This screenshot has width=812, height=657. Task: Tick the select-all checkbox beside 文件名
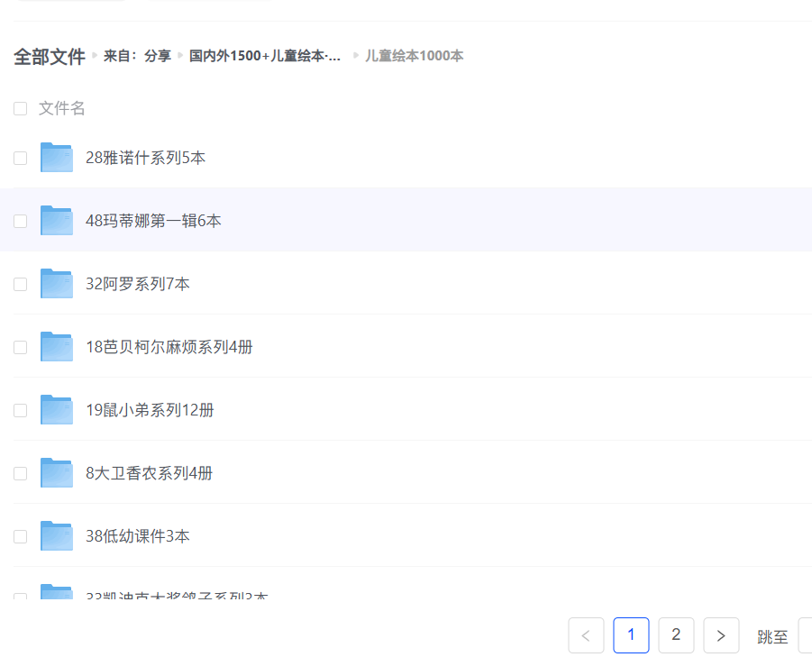(20, 109)
